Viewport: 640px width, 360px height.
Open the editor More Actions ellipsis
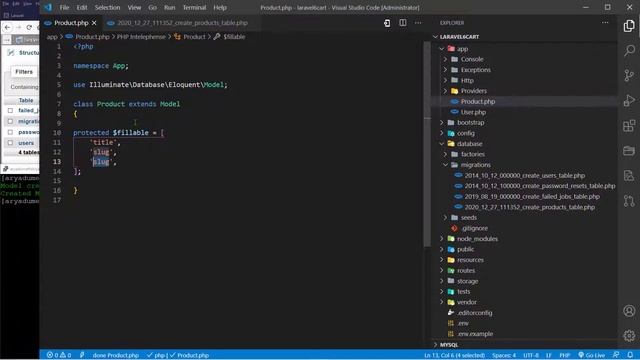pyautogui.click(x=418, y=23)
